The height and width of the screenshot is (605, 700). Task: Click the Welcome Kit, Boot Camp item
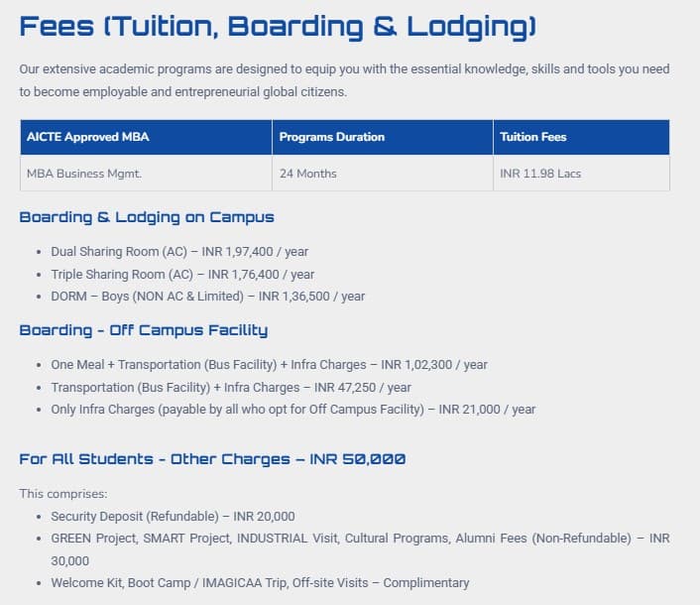(260, 583)
